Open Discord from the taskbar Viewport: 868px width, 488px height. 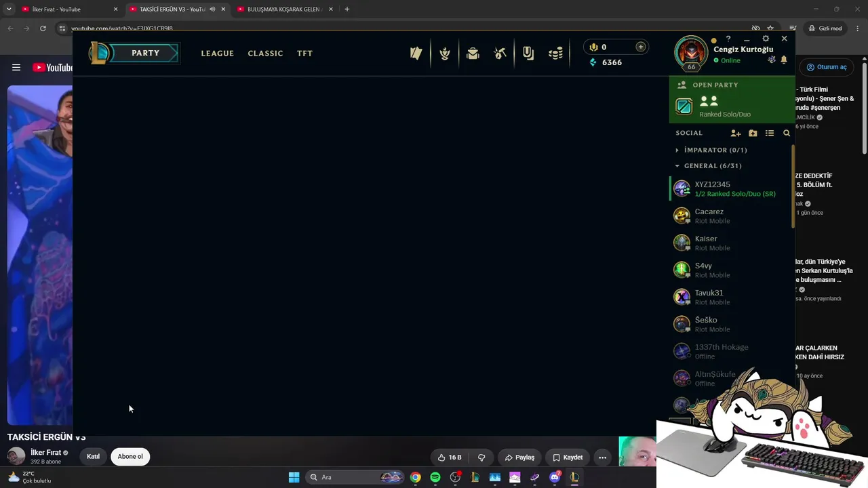pyautogui.click(x=555, y=477)
